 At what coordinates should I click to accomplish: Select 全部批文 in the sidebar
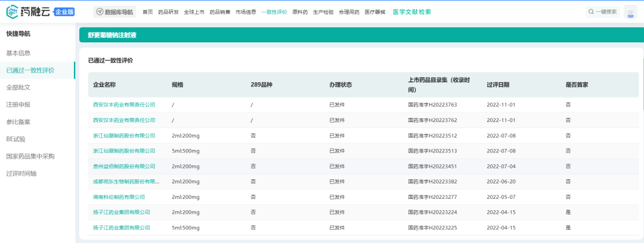pyautogui.click(x=18, y=88)
